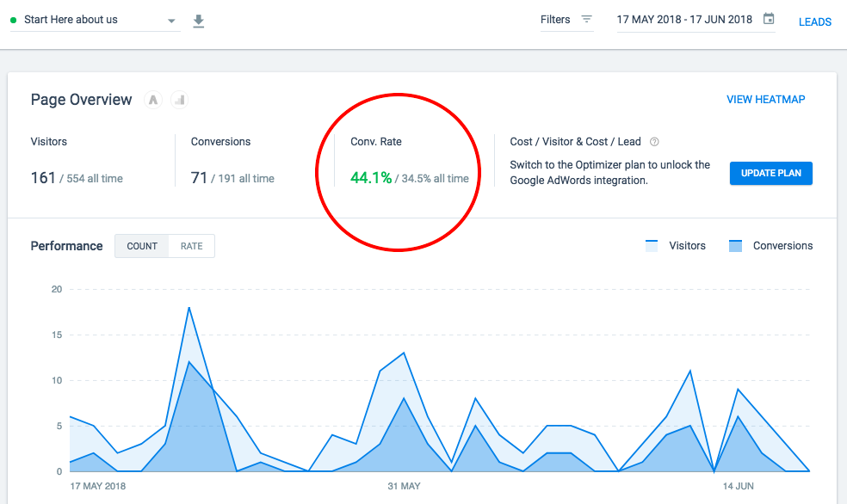The width and height of the screenshot is (847, 504).
Task: Click the Visitors legend label
Action: (687, 245)
